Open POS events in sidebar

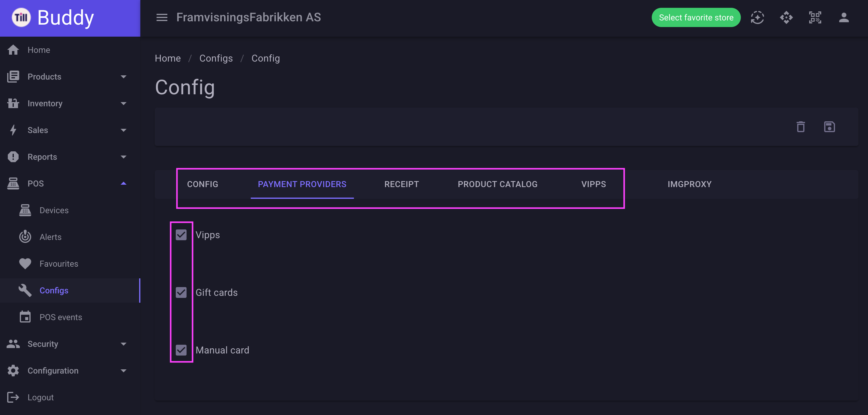70,317
